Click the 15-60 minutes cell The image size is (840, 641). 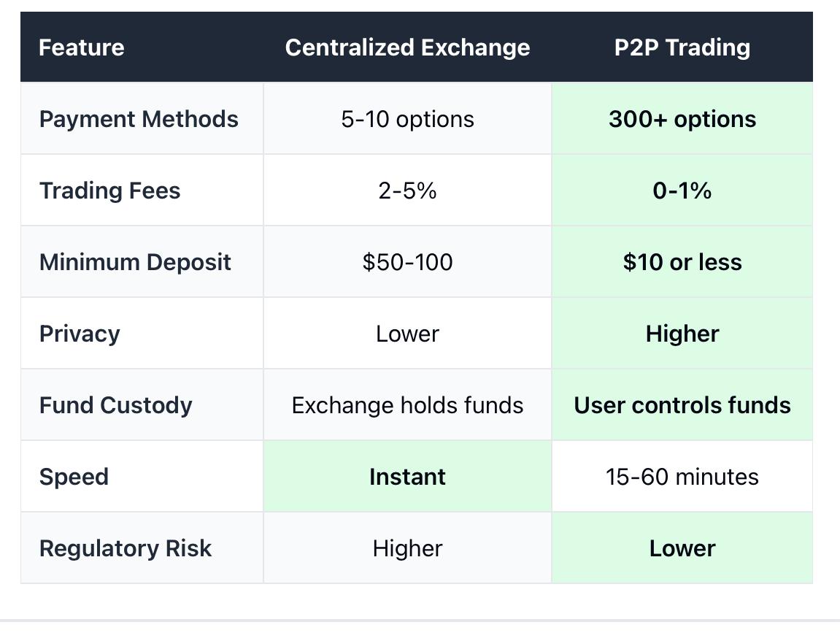click(682, 477)
